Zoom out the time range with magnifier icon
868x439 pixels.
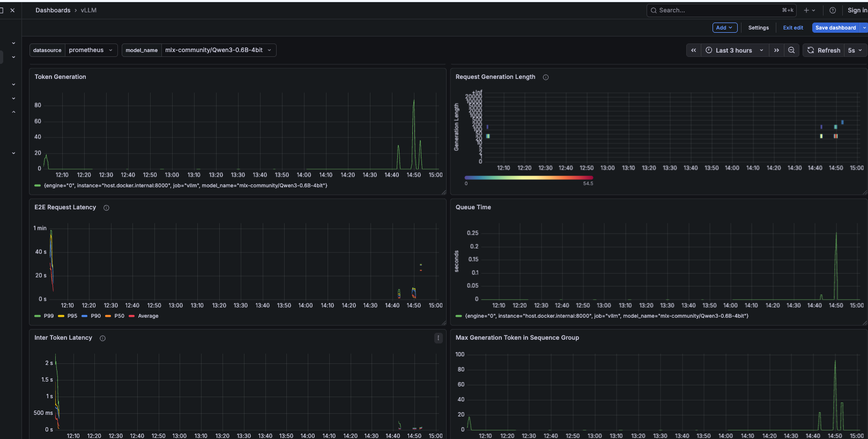pyautogui.click(x=791, y=50)
